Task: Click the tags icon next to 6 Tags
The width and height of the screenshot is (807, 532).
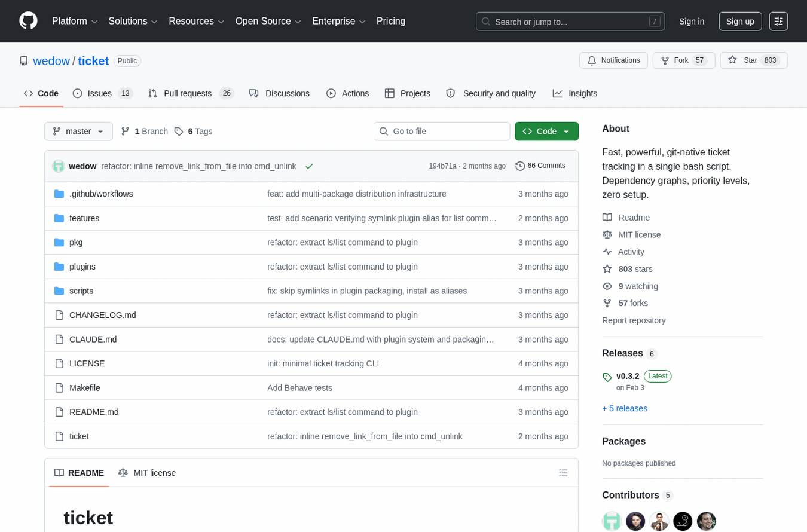Action: coord(179,132)
